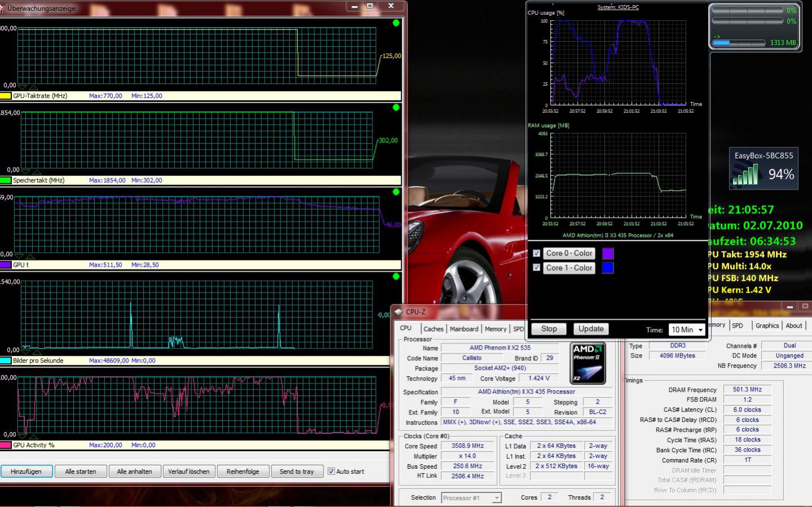Click the Hinzufügen button
This screenshot has height=507, width=812.
point(27,471)
